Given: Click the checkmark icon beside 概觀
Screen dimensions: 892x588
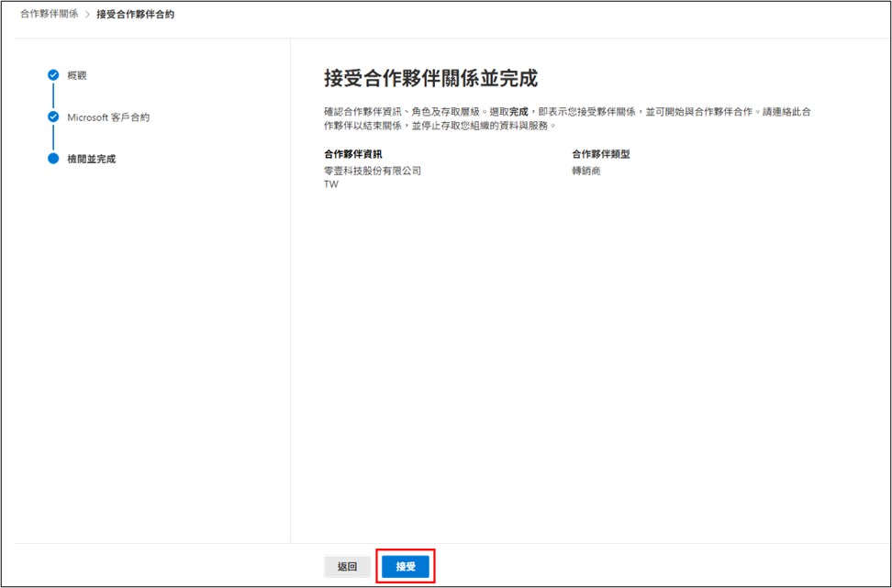Looking at the screenshot, I should tap(54, 75).
